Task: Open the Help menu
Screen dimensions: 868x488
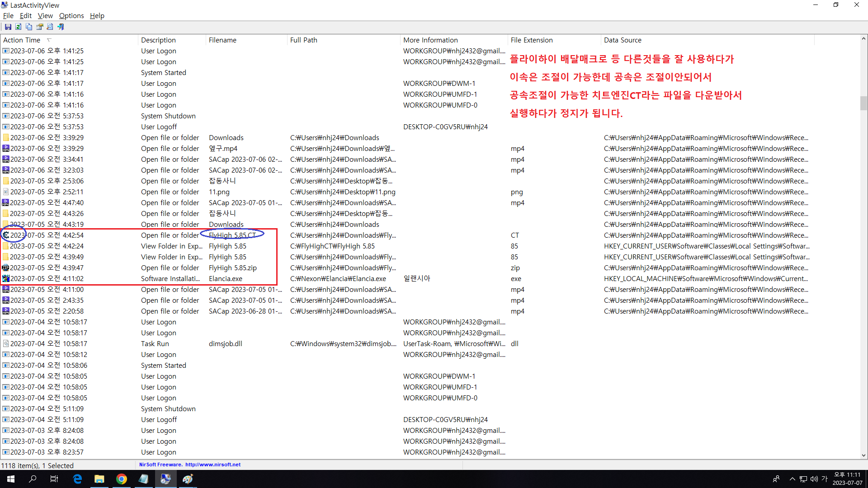Action: [97, 16]
